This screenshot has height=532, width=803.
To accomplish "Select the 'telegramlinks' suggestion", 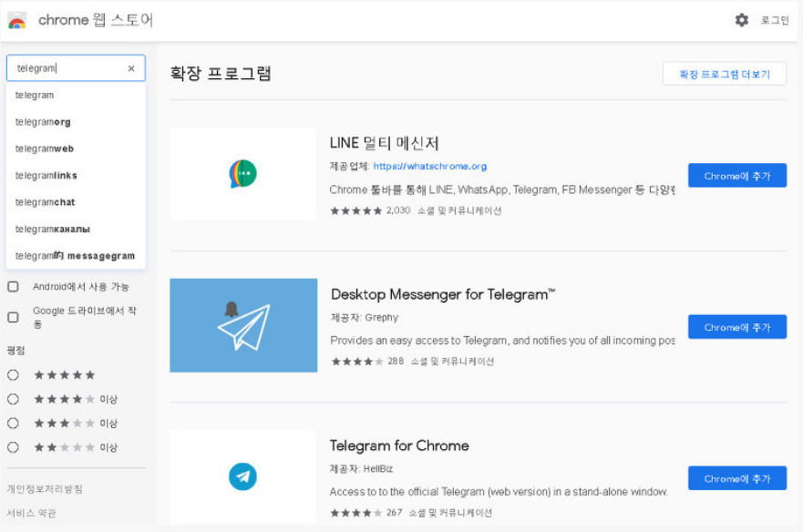I will [x=76, y=176].
